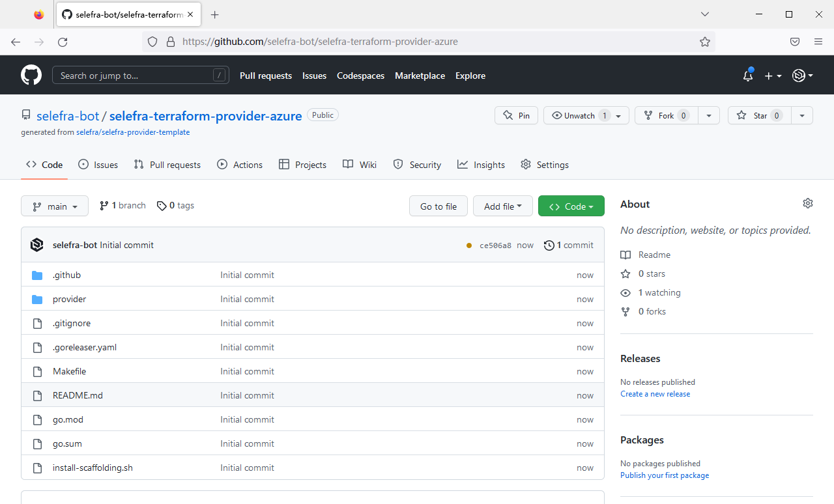Open the provider folder
The height and width of the screenshot is (504, 834).
pyautogui.click(x=69, y=299)
